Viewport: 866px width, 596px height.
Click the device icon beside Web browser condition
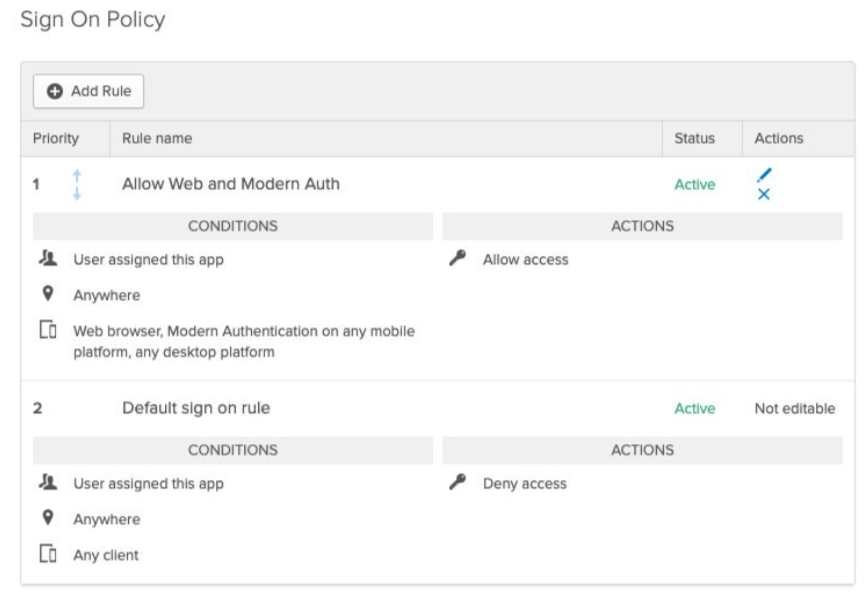click(45, 331)
